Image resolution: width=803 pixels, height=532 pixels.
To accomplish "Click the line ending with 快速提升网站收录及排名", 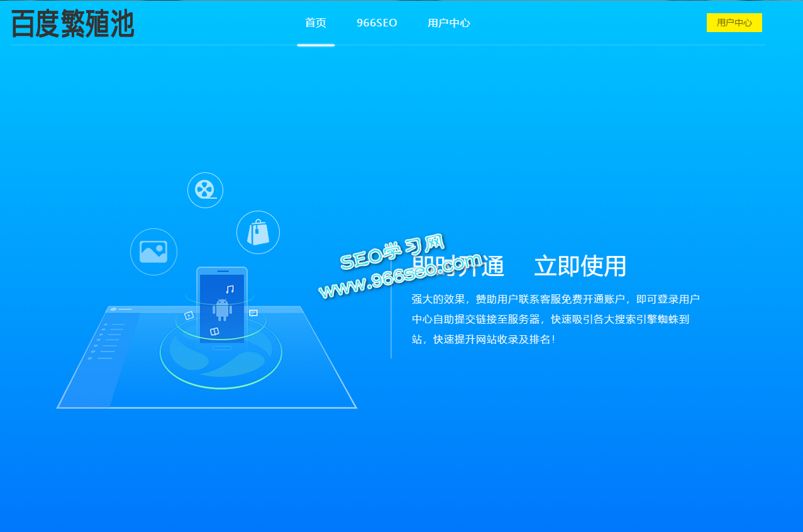I will [484, 340].
